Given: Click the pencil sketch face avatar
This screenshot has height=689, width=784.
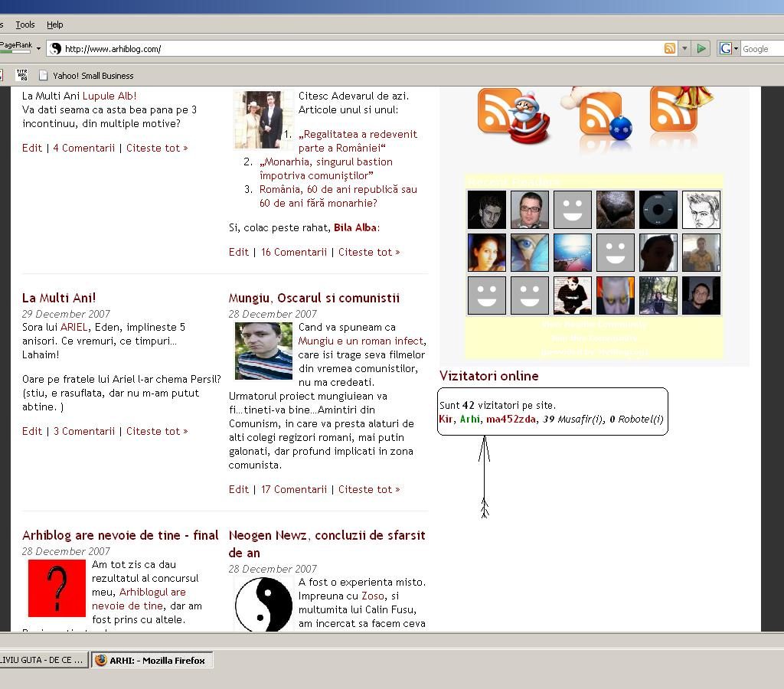Looking at the screenshot, I should 701,210.
